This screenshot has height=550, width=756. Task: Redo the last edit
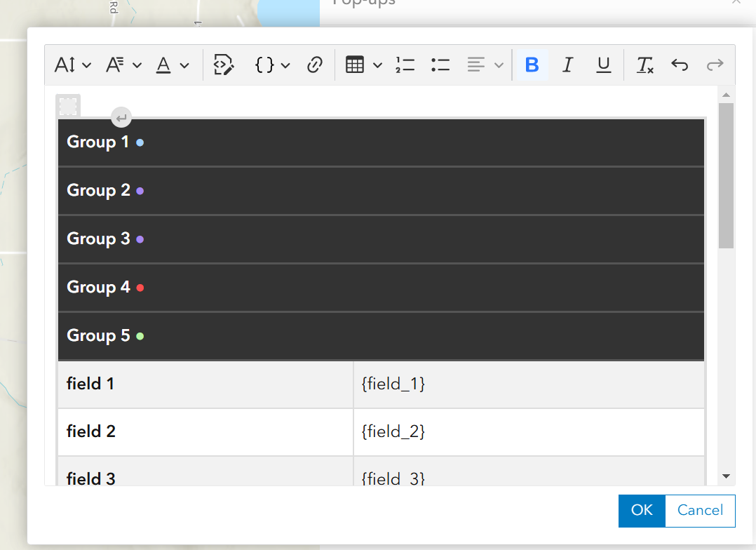(x=715, y=65)
